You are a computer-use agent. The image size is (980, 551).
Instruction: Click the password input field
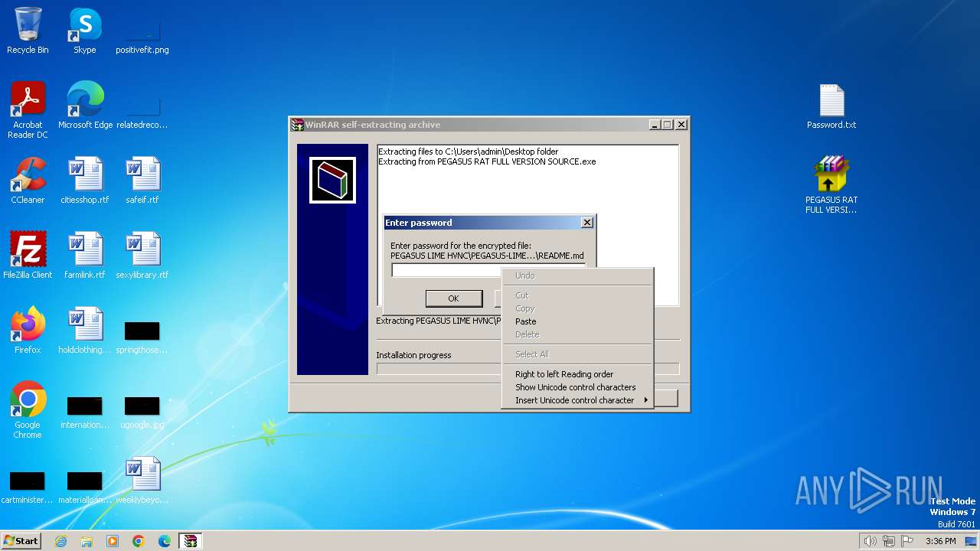click(x=488, y=270)
